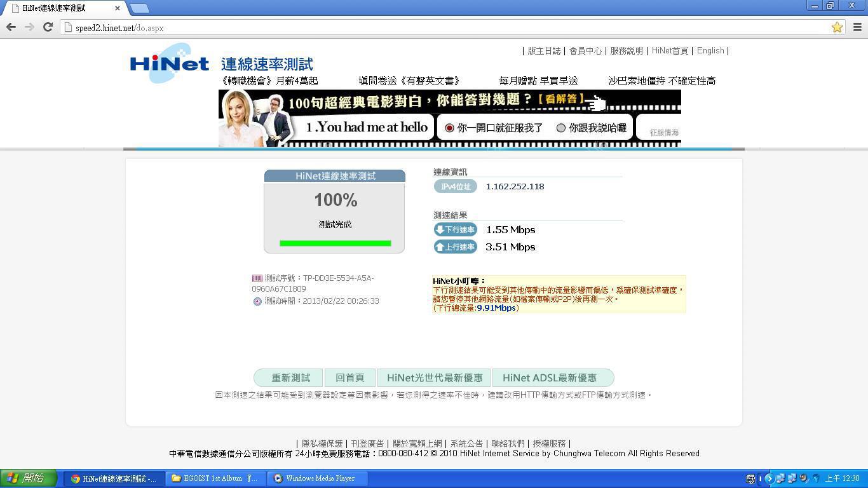Open 服務說明 in top navigation
This screenshot has height=488, width=868.
coord(627,51)
